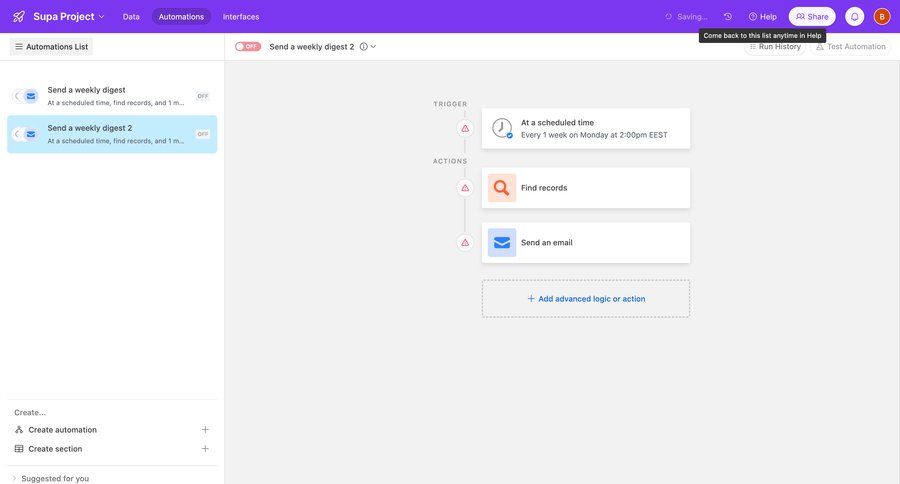Click plus icon next to Create section
The image size is (900, 484).
tap(205, 449)
